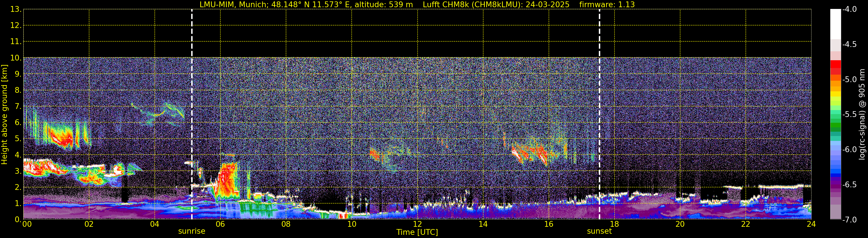Click the 'log(rc-signal) @ 905 nm' colorbar label
This screenshot has height=238, width=868.
coord(862,114)
